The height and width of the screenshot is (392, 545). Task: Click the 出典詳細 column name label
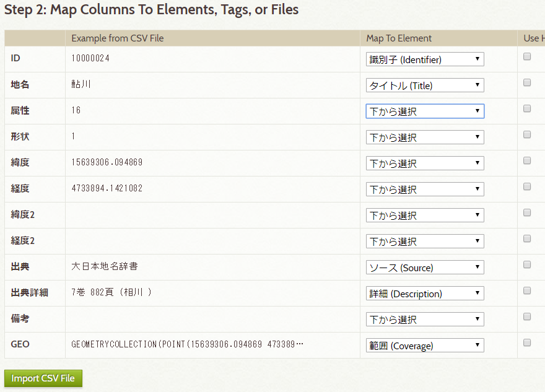pyautogui.click(x=30, y=293)
